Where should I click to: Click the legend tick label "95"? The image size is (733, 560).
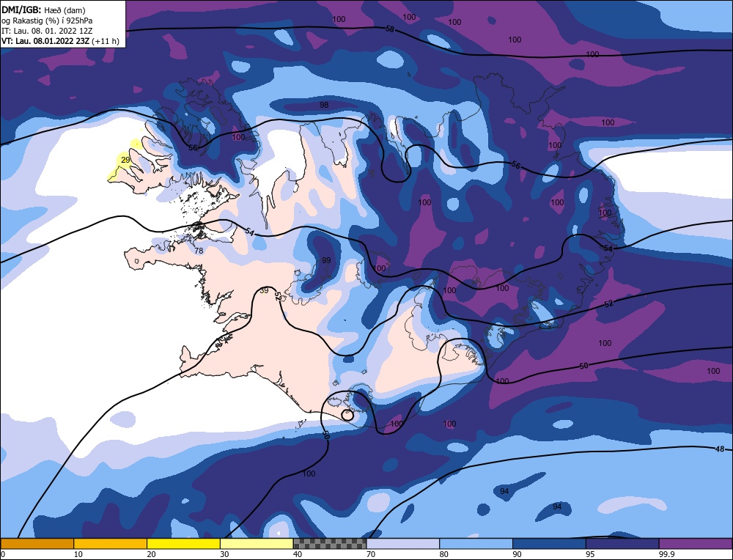click(x=590, y=554)
